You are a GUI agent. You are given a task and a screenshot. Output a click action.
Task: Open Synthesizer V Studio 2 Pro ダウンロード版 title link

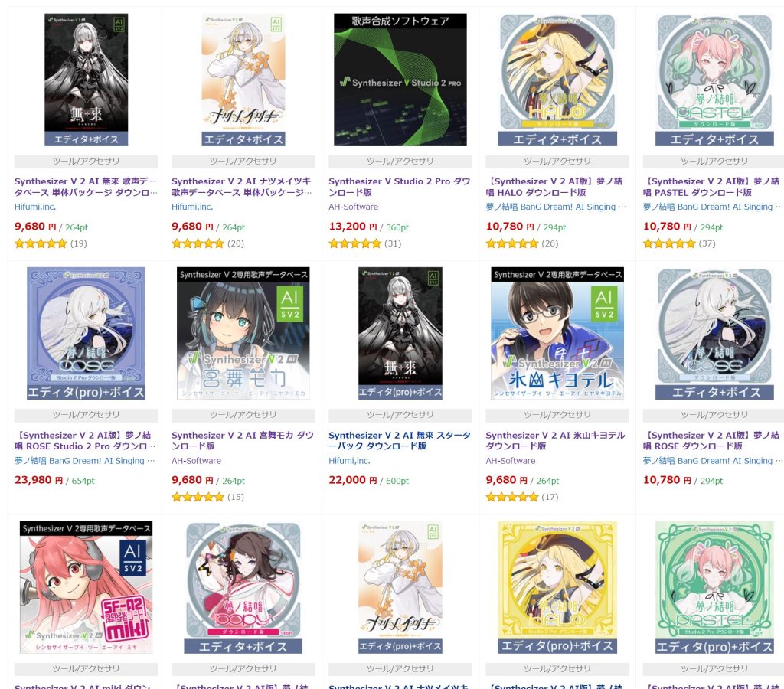coord(400,187)
